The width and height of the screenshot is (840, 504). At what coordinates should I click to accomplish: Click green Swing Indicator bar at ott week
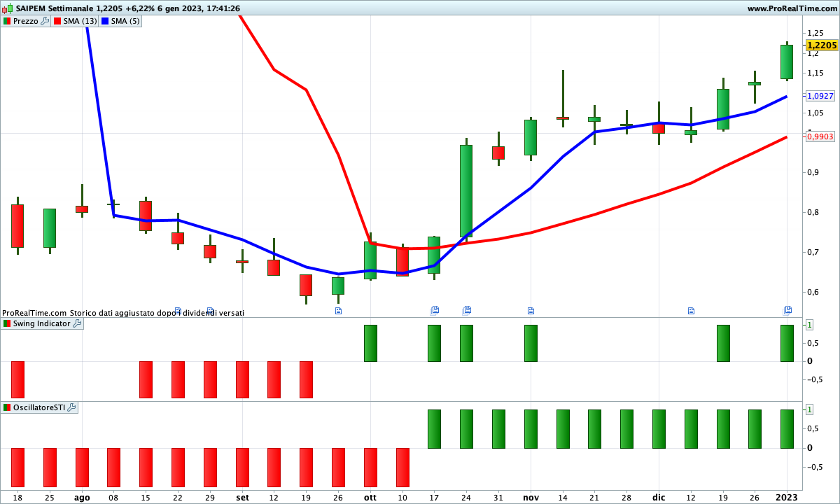click(370, 343)
